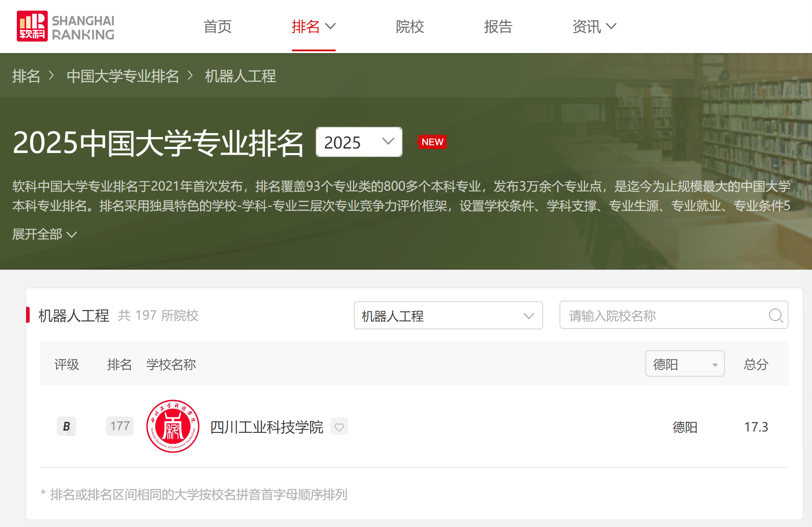Click the search magnifier icon
812x527 pixels.
click(x=775, y=316)
